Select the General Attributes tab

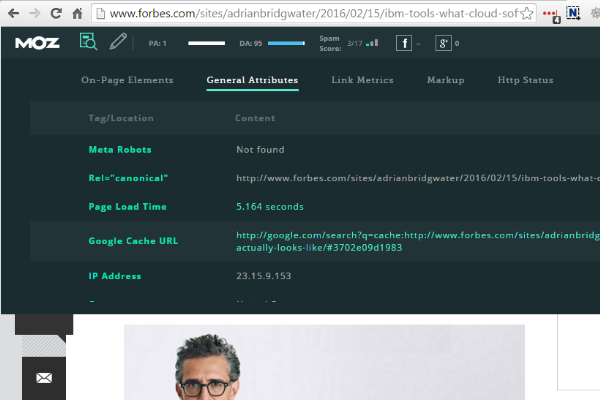252,80
